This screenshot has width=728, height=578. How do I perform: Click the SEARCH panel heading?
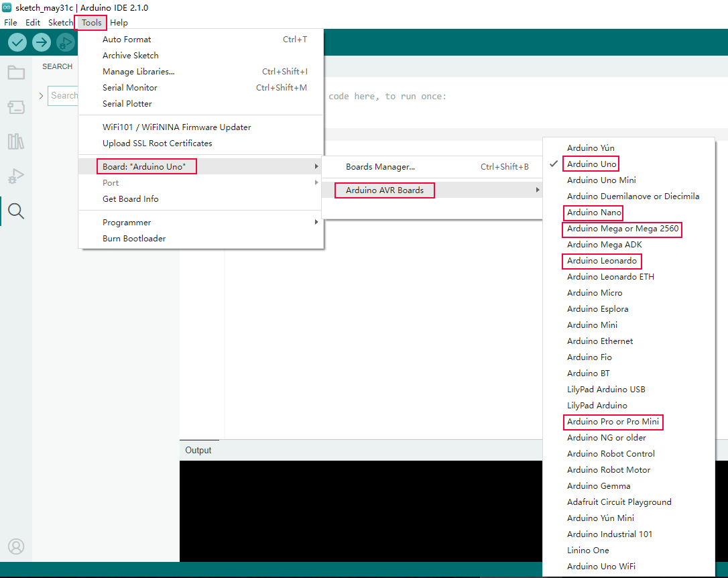click(58, 66)
